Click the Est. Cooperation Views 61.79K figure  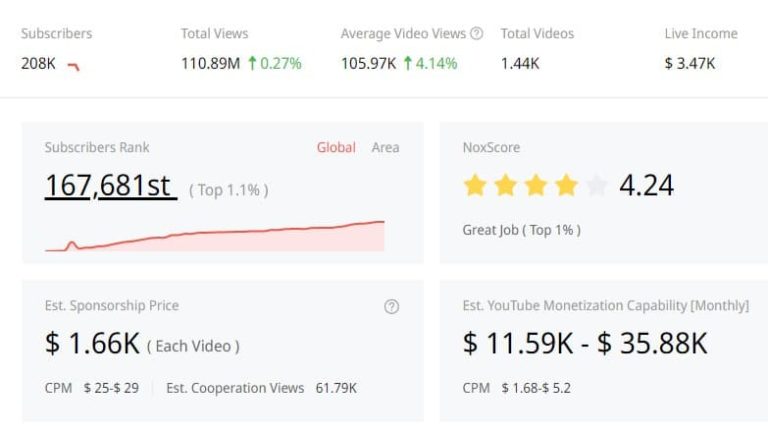tap(336, 388)
